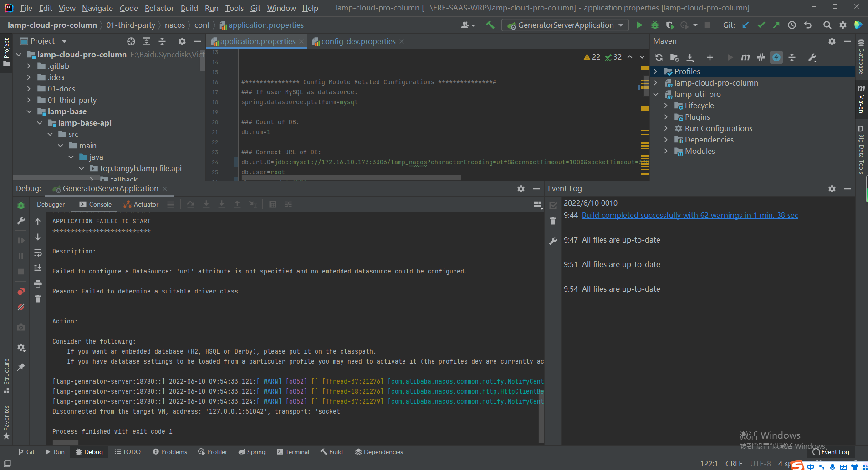
Task: Switch to the Debugger tab
Action: click(x=51, y=204)
